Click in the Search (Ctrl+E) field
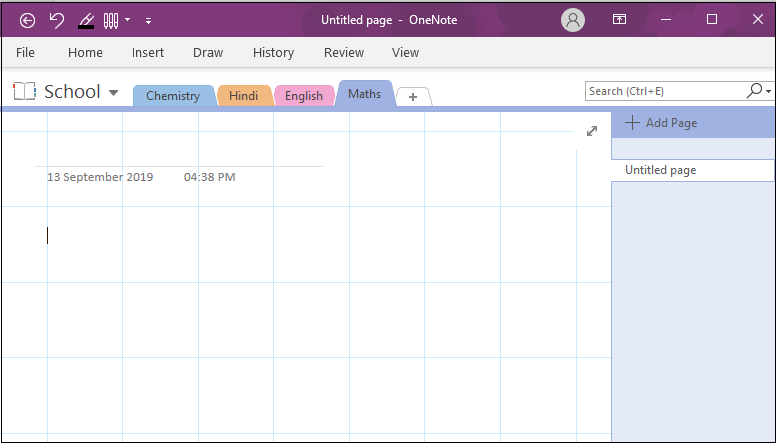Screen dimensions: 776x443 pos(666,91)
